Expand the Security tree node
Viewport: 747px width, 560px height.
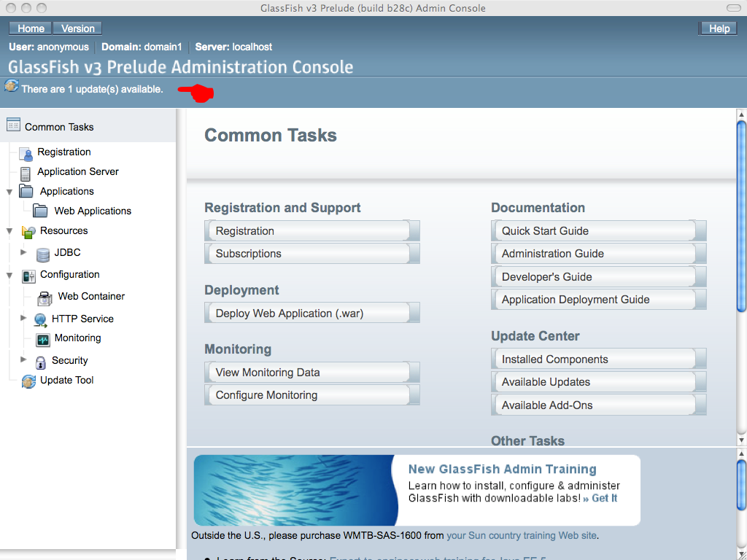(x=23, y=359)
